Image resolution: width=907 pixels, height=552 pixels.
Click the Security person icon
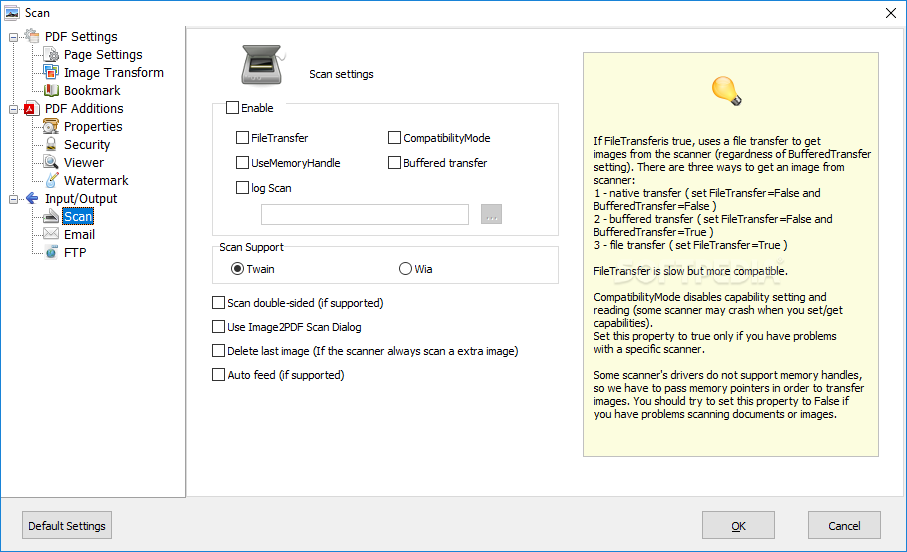pyautogui.click(x=51, y=144)
